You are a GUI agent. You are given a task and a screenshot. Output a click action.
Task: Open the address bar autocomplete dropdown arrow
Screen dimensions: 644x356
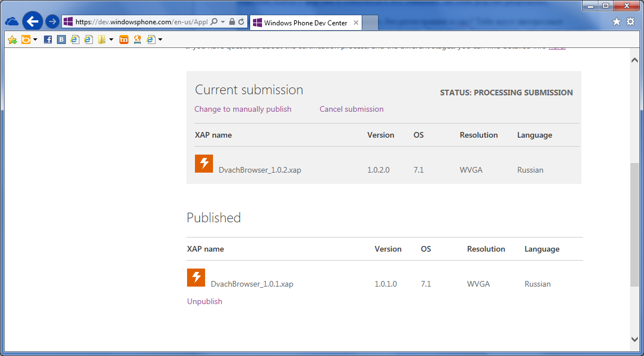click(223, 22)
